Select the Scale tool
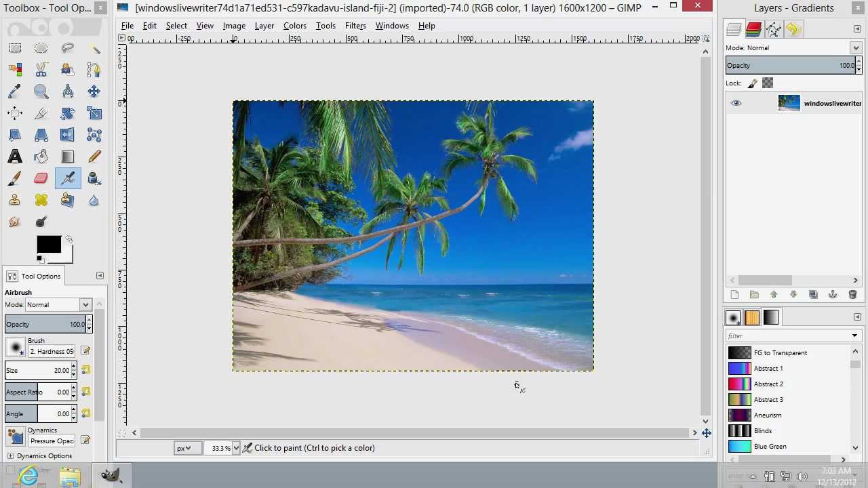 pyautogui.click(x=94, y=113)
